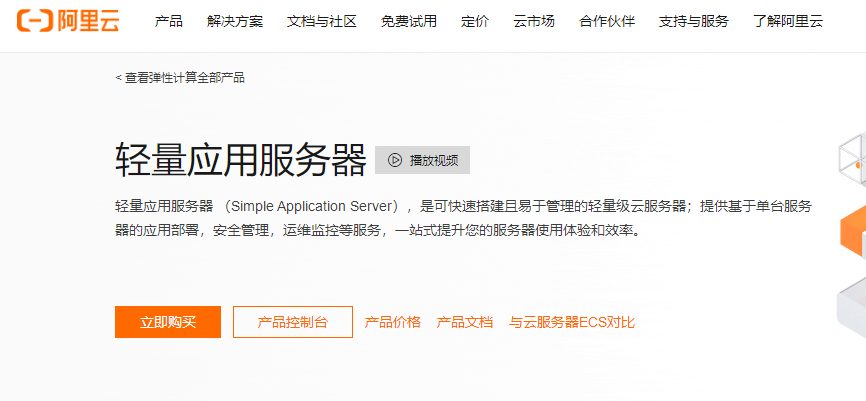Open the 支持与服务 menu

[x=694, y=22]
